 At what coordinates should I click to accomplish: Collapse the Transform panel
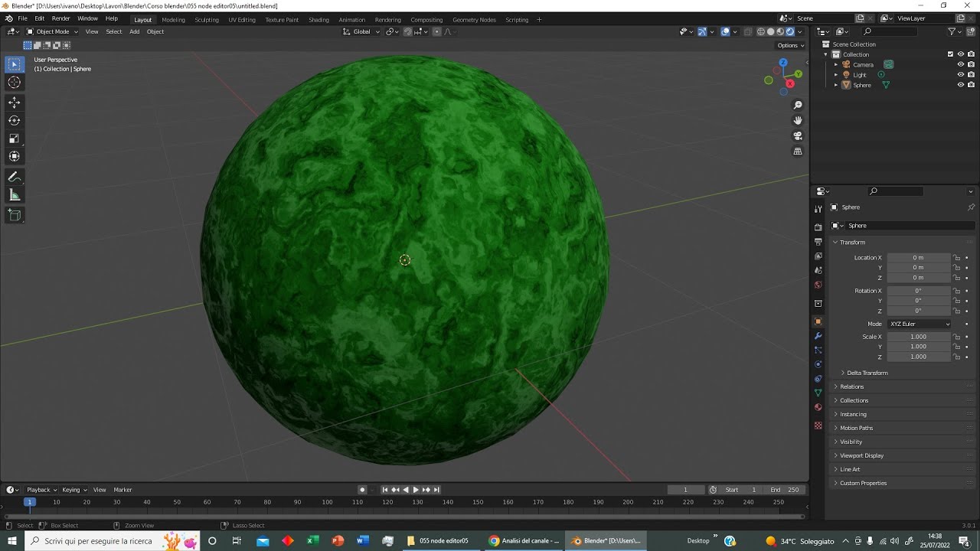(852, 242)
